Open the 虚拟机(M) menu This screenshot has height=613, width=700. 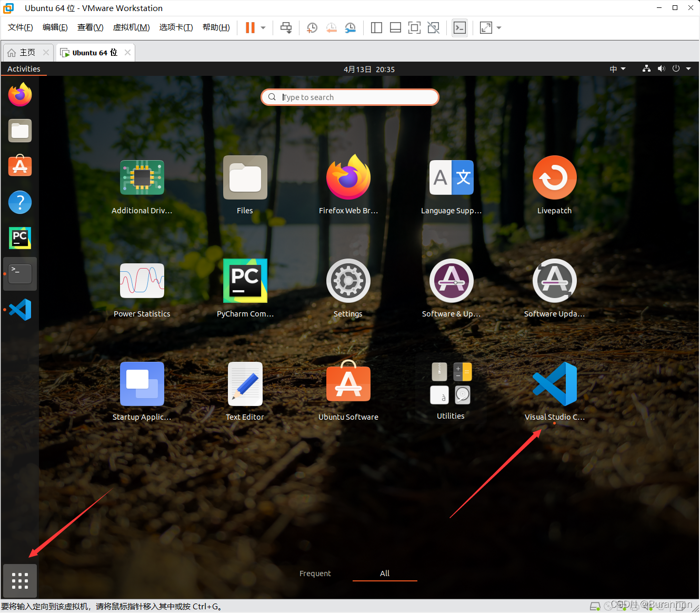coord(132,27)
